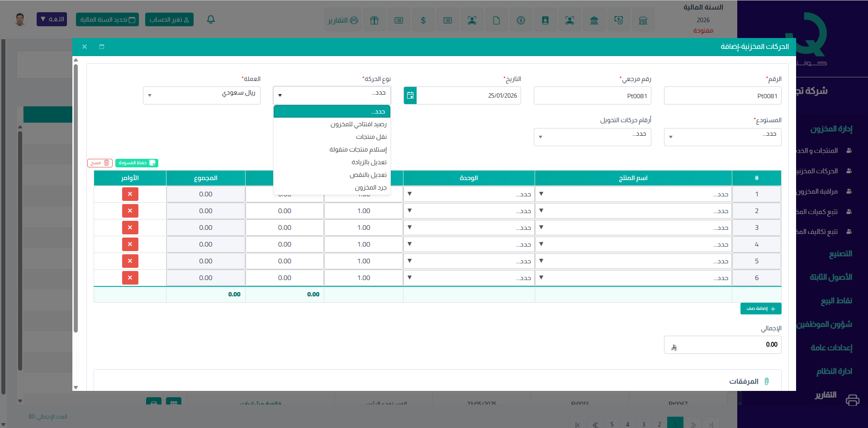This screenshot has width=868, height=428.
Task: Select نقل منتجات from movement type list
Action: [x=371, y=137]
